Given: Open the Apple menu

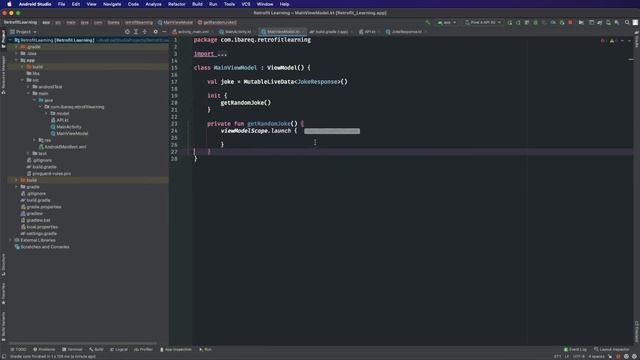Looking at the screenshot, I should pos(9,4).
